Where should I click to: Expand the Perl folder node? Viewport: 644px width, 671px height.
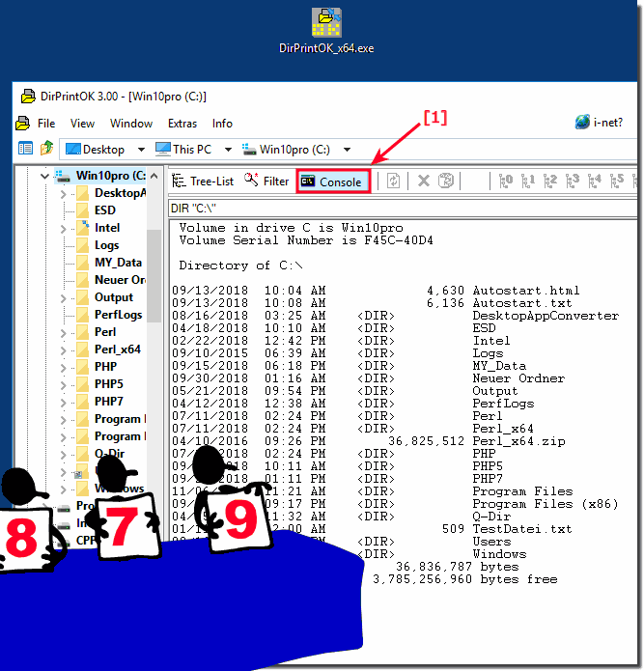(64, 333)
